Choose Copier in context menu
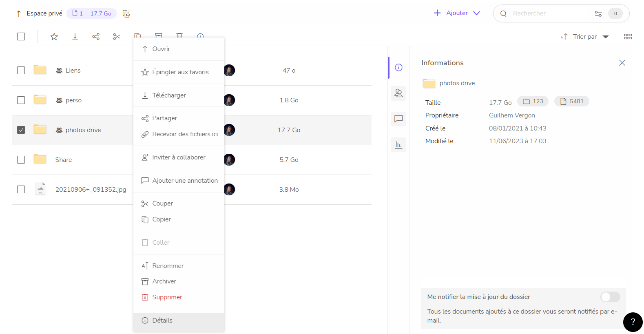Viewport: 644px width, 334px height. point(179,219)
